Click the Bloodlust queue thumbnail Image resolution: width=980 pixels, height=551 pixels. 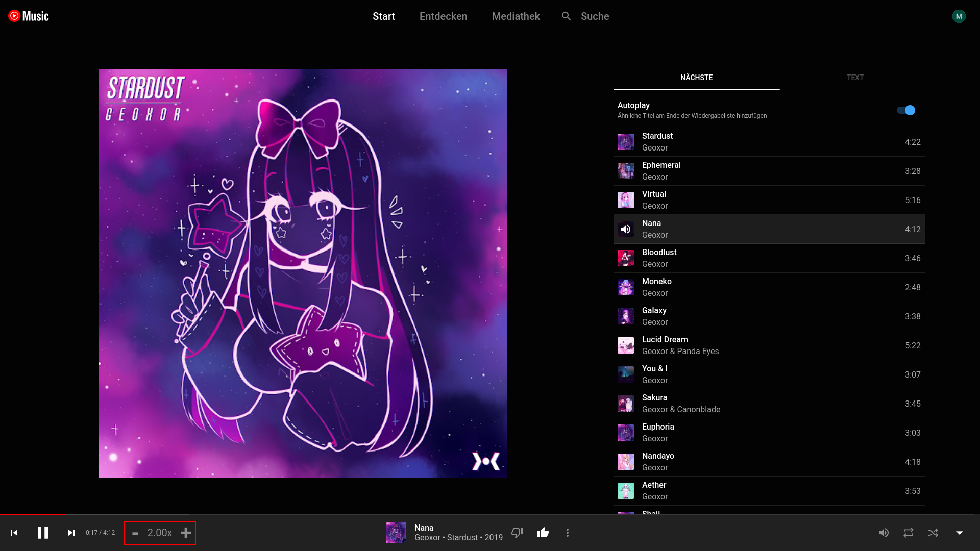[x=626, y=258]
